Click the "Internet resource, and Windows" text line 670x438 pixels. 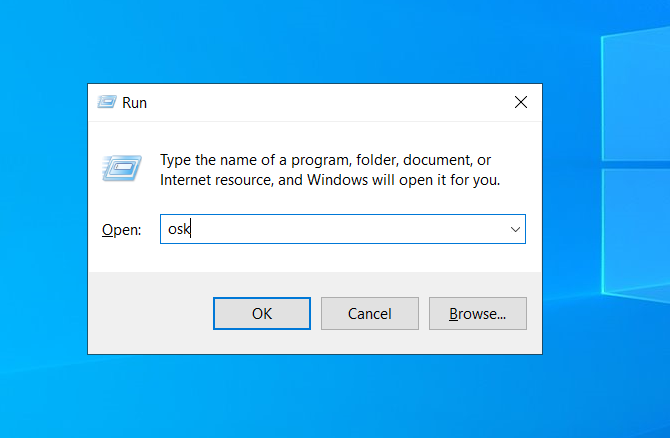click(264, 180)
